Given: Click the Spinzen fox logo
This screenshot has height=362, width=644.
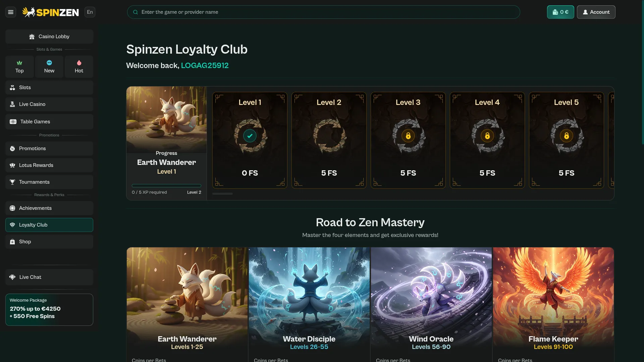Looking at the screenshot, I should (x=29, y=12).
